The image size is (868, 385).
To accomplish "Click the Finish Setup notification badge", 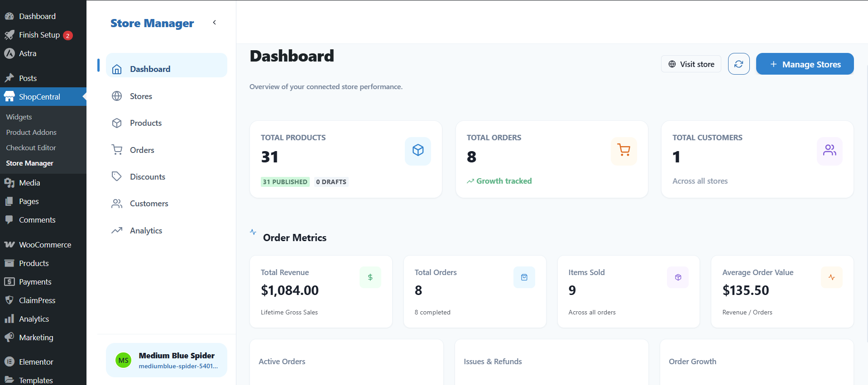I will tap(68, 35).
